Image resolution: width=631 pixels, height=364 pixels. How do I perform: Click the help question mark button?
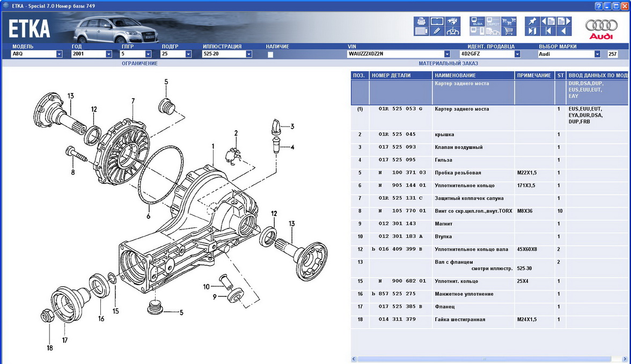pos(598,5)
